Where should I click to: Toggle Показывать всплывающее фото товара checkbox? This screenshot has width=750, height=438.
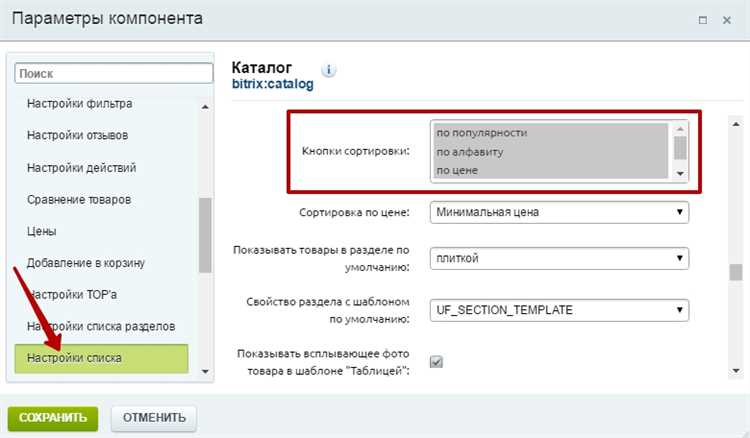coord(436,362)
